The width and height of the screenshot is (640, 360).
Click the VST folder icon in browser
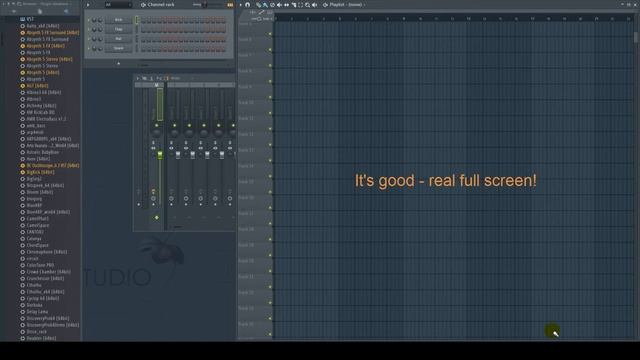coord(23,19)
